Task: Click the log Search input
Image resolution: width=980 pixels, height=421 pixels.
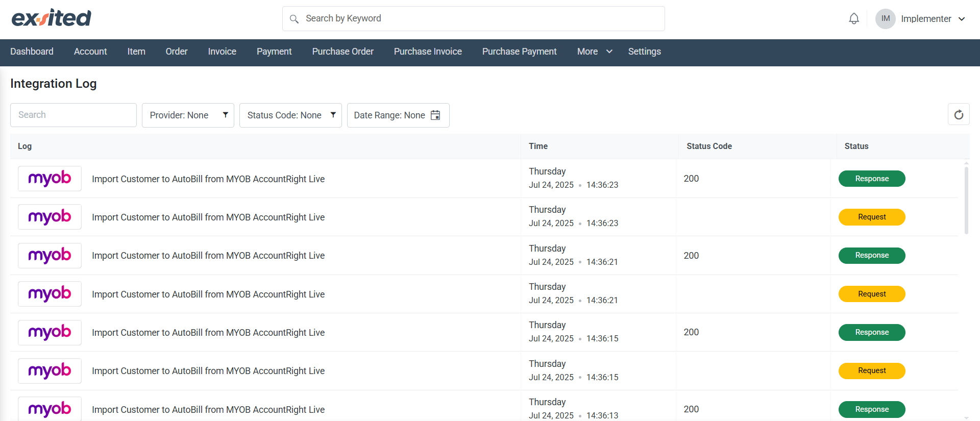Action: coord(73,115)
